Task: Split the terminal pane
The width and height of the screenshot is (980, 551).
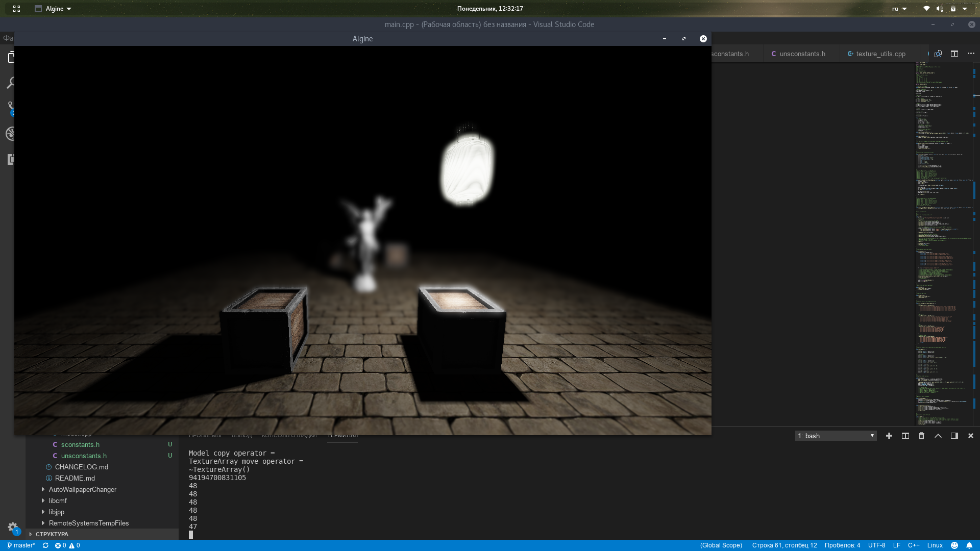Action: pos(905,436)
